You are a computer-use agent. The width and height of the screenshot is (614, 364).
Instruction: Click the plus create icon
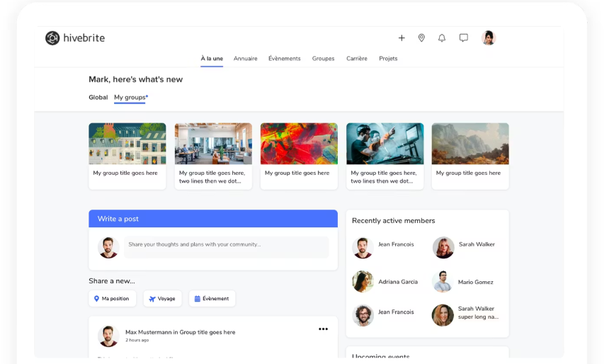402,38
